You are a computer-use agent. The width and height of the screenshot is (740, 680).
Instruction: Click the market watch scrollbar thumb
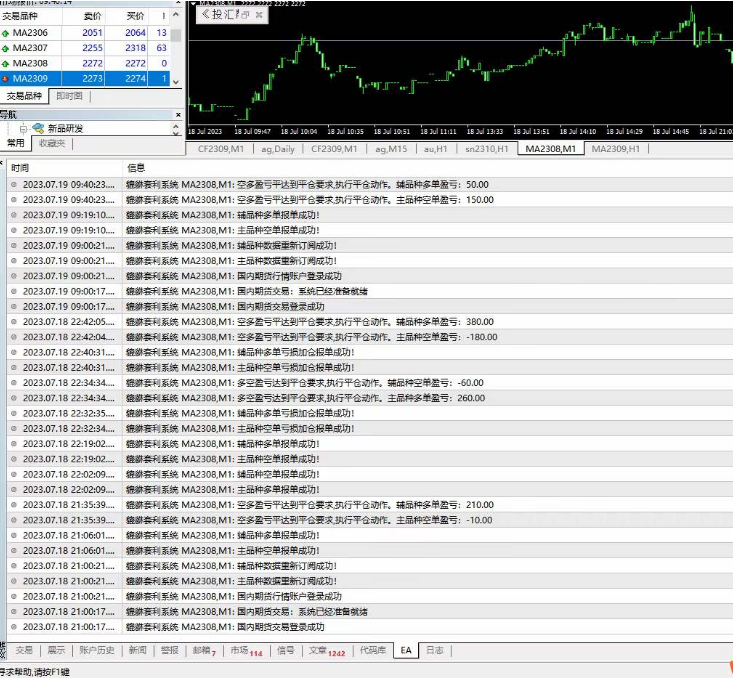coord(176,35)
